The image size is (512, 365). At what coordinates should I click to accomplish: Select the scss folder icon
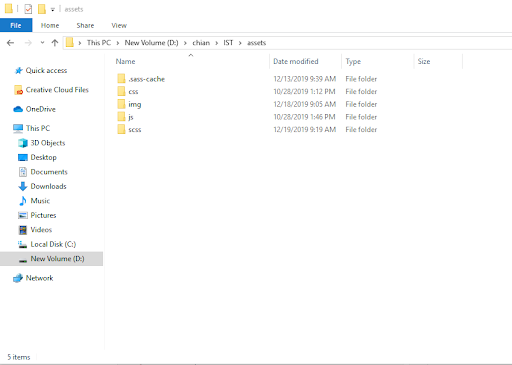tap(121, 129)
